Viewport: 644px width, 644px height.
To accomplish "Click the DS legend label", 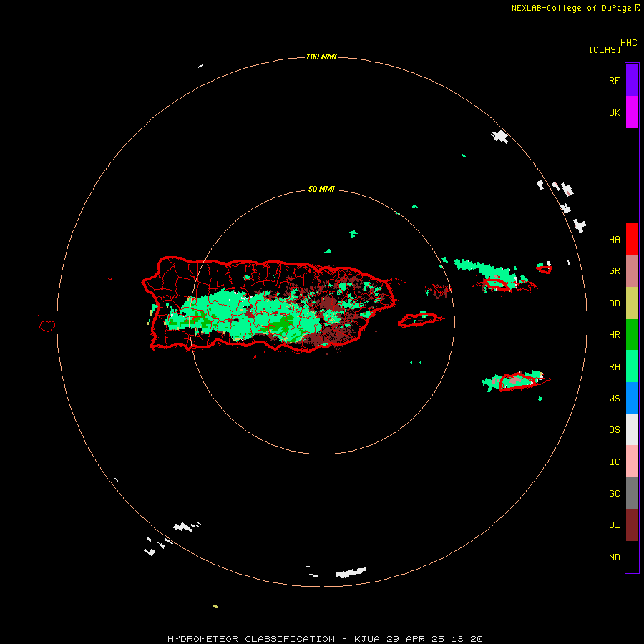I will pyautogui.click(x=614, y=429).
